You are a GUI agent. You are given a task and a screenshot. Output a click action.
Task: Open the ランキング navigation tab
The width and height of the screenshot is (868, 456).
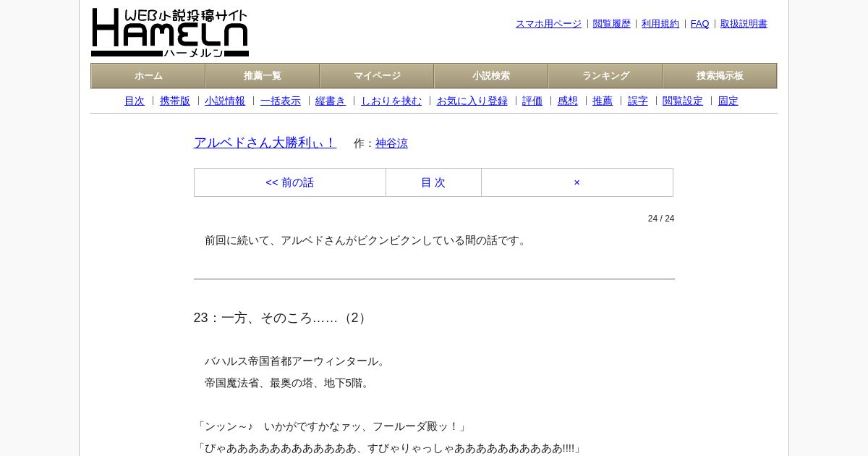click(605, 76)
